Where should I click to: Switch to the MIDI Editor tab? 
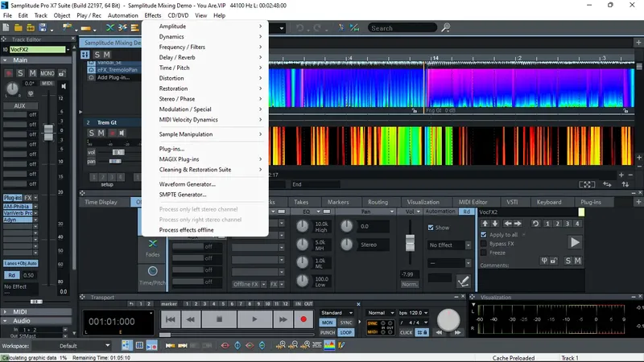point(473,202)
